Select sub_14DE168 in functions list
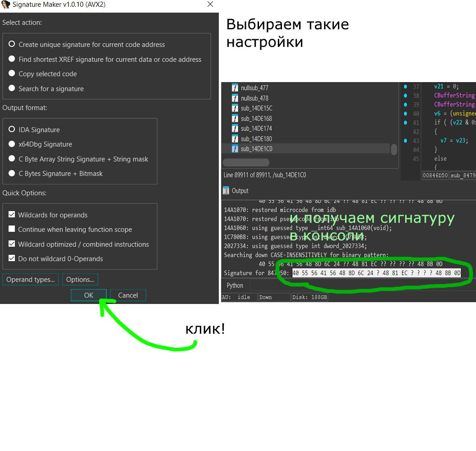Screen dimensions: 476x451 (x=257, y=118)
